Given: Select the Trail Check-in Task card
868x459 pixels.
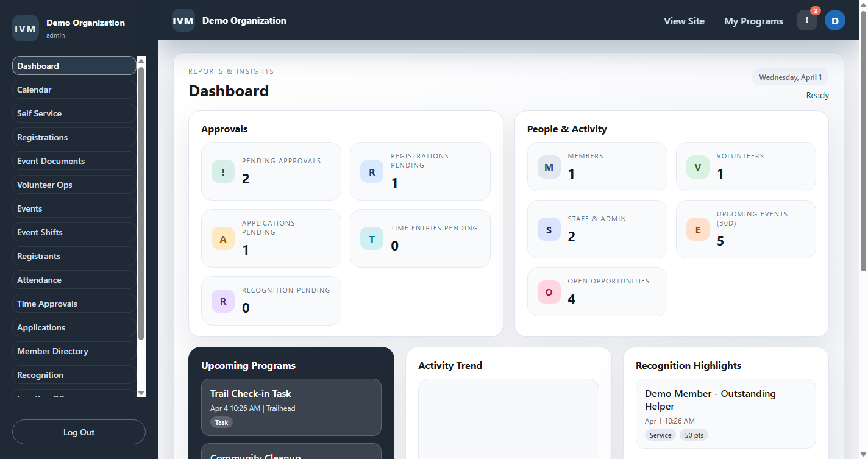Looking at the screenshot, I should (291, 407).
